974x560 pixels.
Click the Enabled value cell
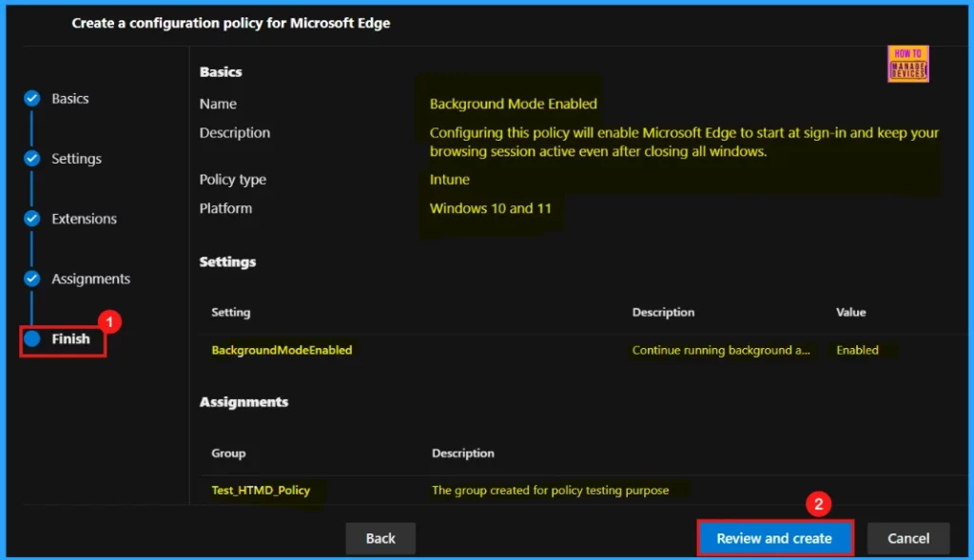(x=857, y=350)
